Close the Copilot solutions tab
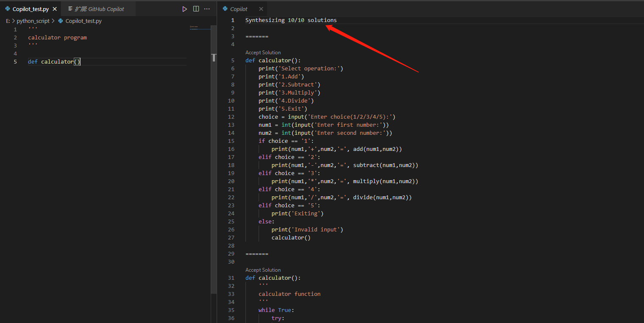This screenshot has height=323, width=644. pos(261,9)
